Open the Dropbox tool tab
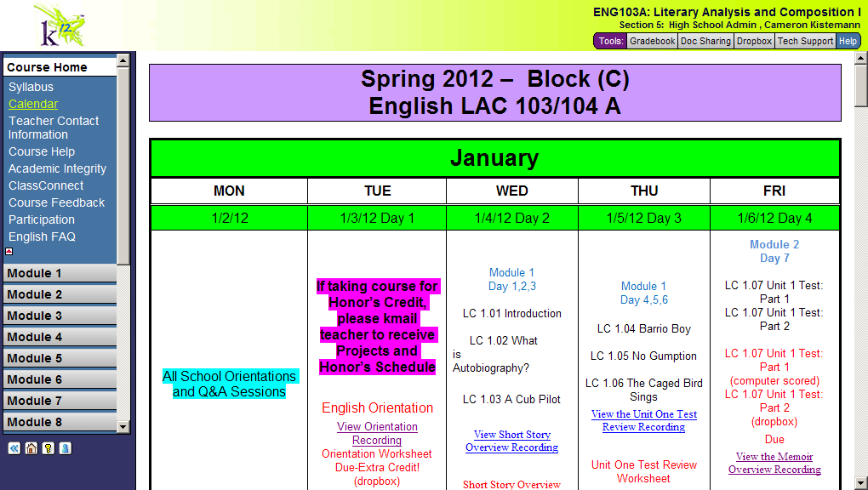The image size is (868, 490). 754,41
